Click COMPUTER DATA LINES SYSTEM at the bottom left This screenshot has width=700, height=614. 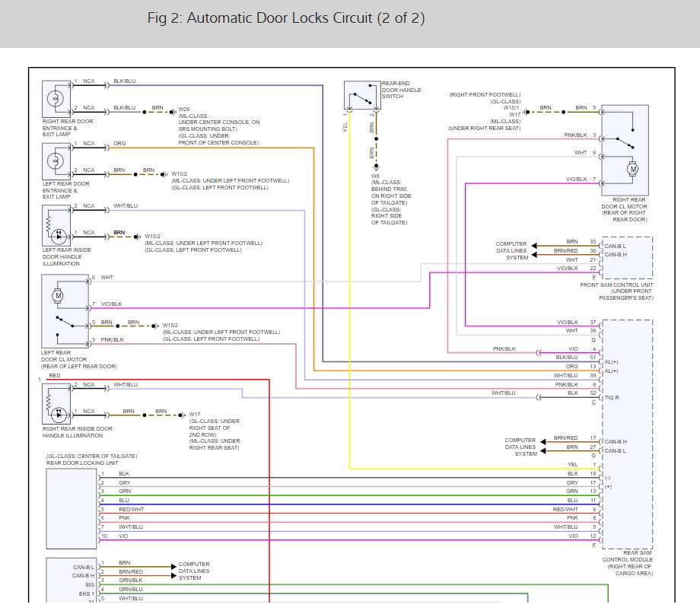(x=194, y=571)
